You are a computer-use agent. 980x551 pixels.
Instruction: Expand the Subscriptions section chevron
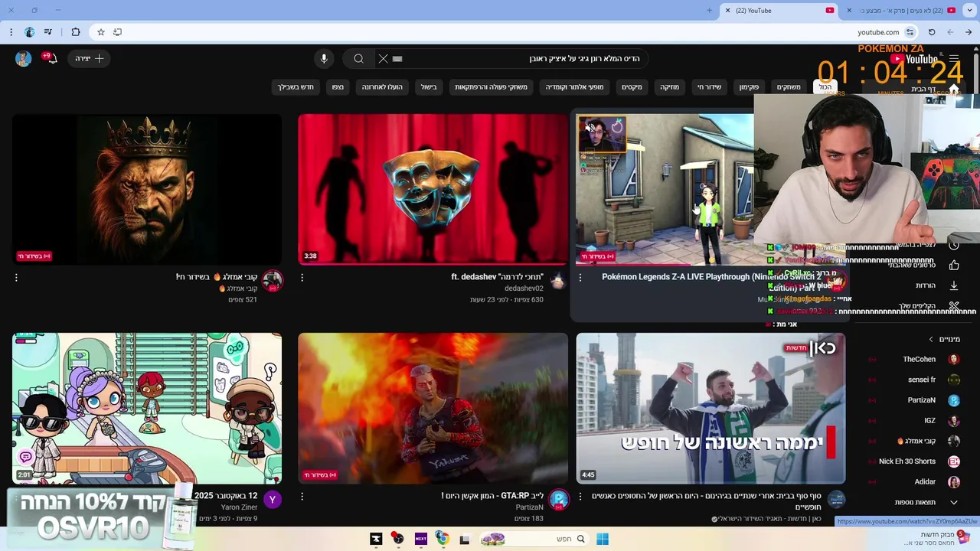(x=931, y=339)
